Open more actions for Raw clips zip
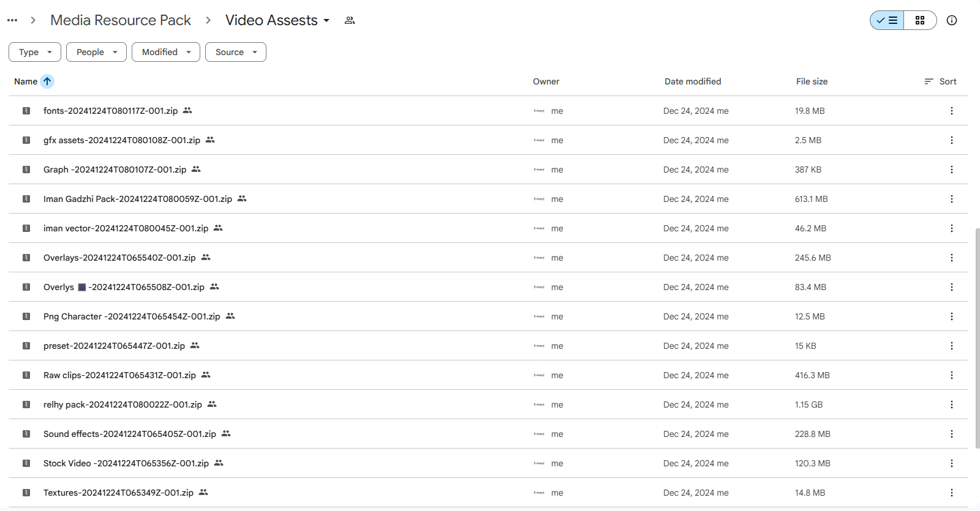 click(951, 375)
